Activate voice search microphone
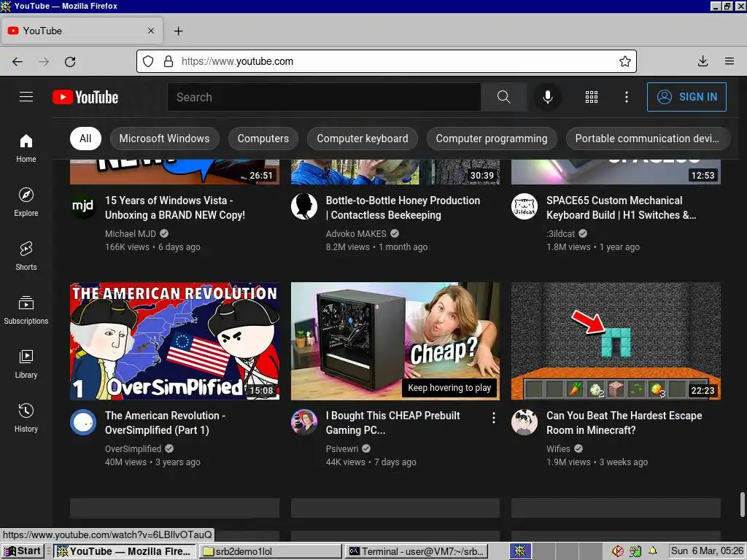The image size is (747, 560). (548, 97)
